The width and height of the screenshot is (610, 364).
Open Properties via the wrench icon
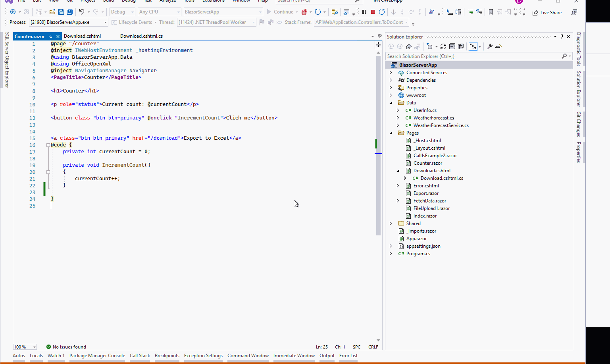pos(490,46)
